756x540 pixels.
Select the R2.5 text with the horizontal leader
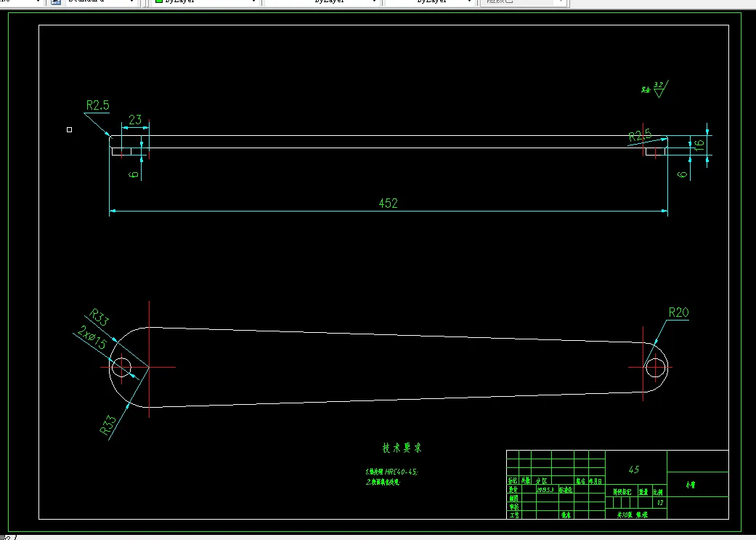pyautogui.click(x=98, y=105)
